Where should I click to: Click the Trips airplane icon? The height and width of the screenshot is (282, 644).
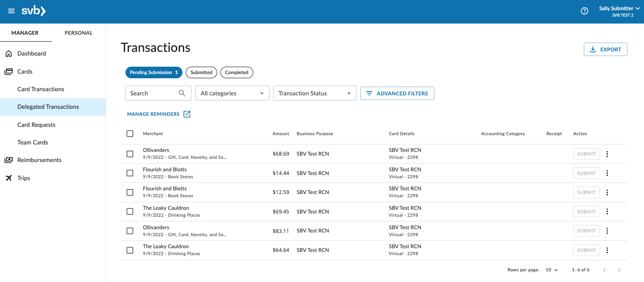click(x=8, y=178)
